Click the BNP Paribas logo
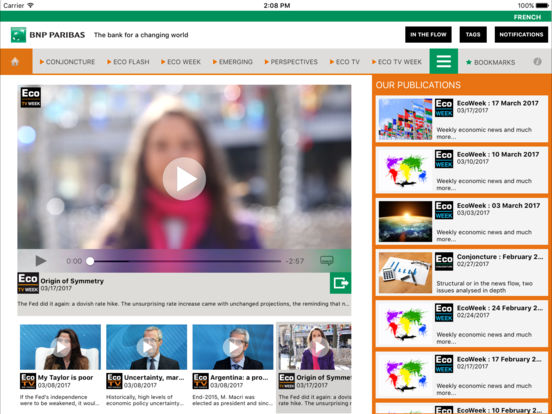552x414 pixels. click(48, 35)
